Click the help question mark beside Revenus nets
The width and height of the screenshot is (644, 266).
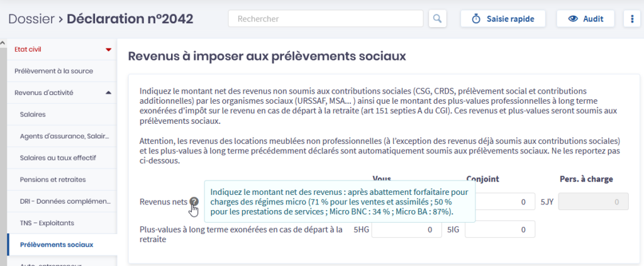point(194,202)
